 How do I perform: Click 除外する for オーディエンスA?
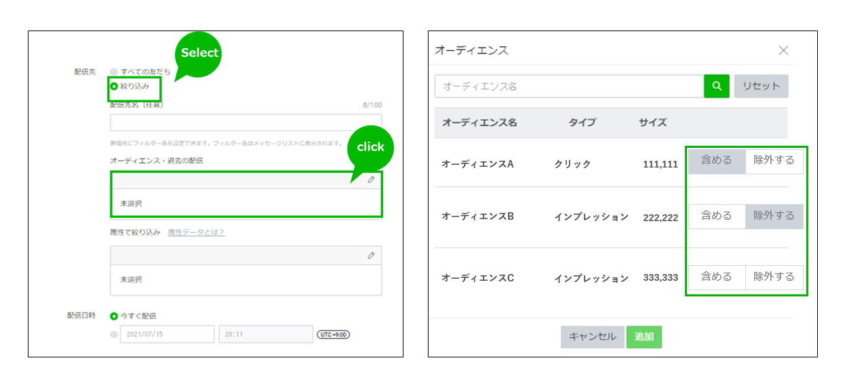click(x=774, y=161)
